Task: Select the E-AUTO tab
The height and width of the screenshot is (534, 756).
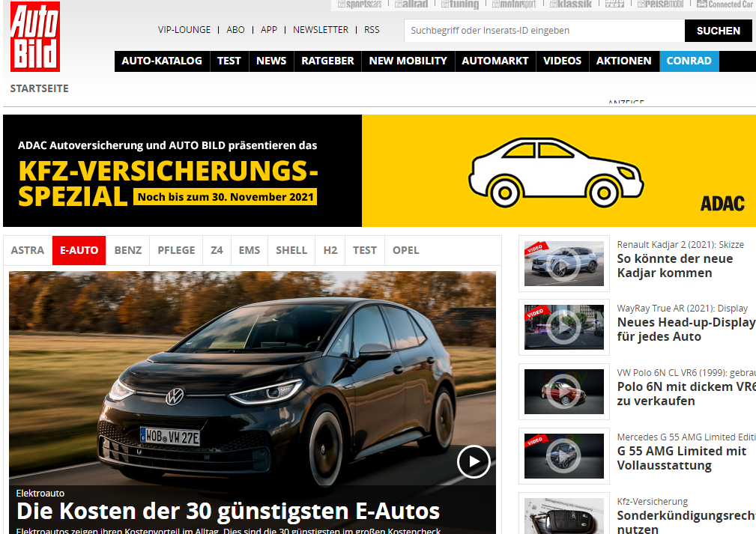Action: [79, 251]
